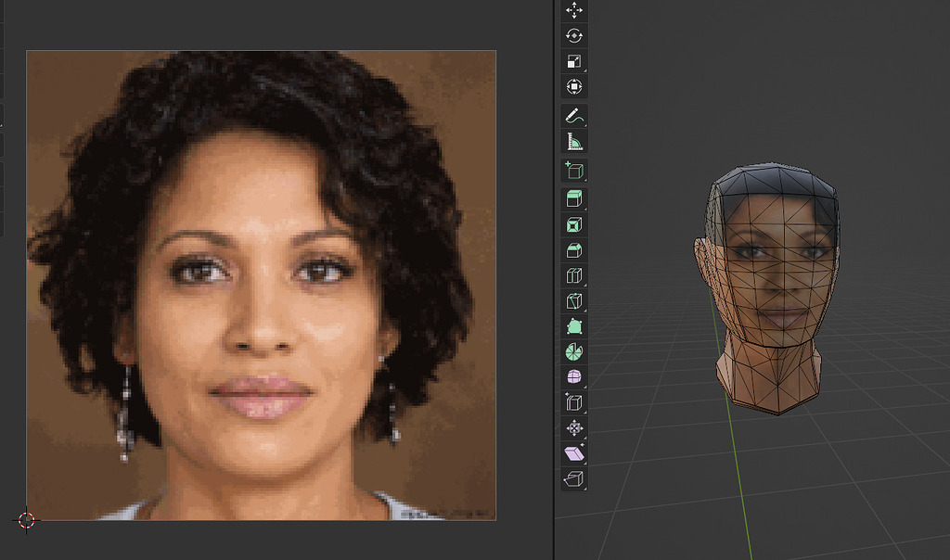The width and height of the screenshot is (950, 560).
Task: Select the Poly Build tool
Action: tap(574, 327)
